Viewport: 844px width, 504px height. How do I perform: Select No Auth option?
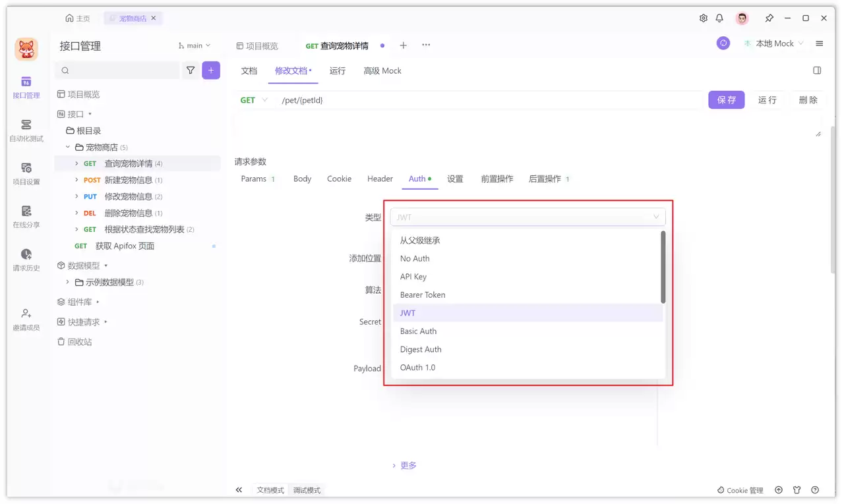tap(528, 258)
